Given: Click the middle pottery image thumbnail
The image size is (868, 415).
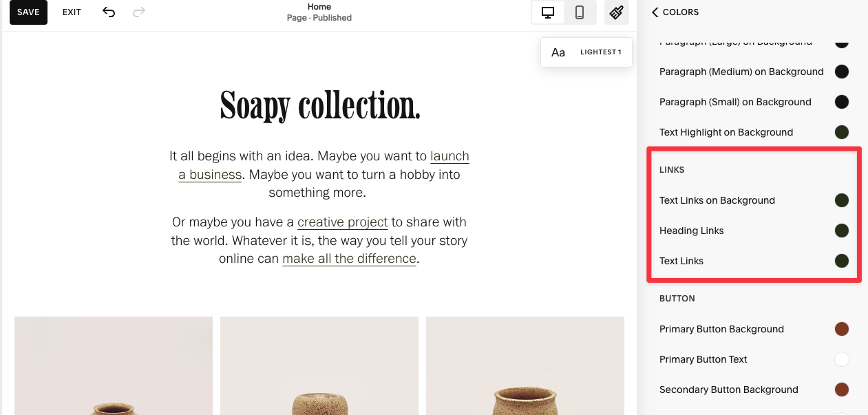Looking at the screenshot, I should (319, 365).
